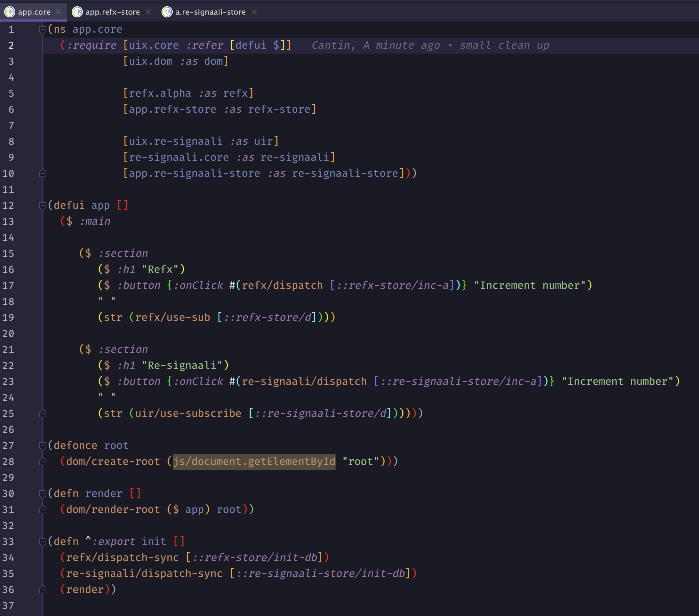The width and height of the screenshot is (699, 616).
Task: Click 'refx/use-sub' on line 19
Action: [173, 317]
